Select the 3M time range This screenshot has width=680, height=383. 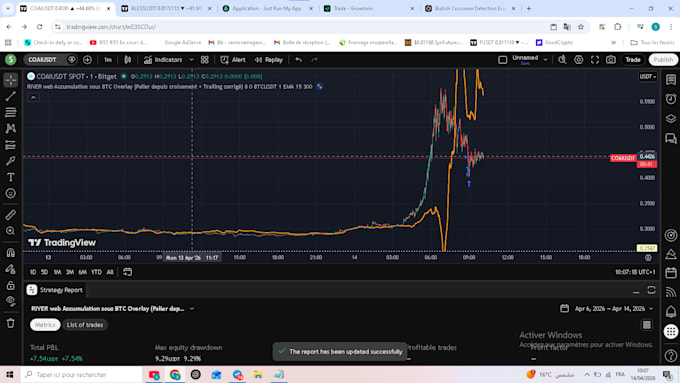[70, 272]
